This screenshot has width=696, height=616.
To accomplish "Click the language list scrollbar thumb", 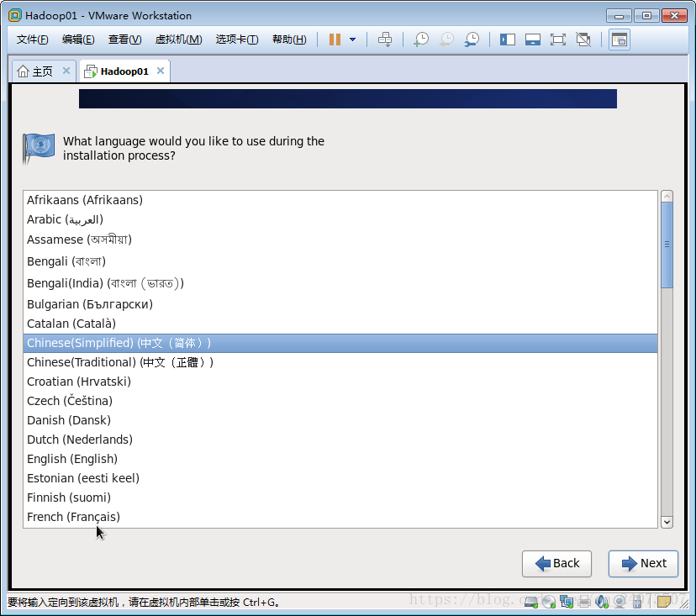I will click(667, 245).
